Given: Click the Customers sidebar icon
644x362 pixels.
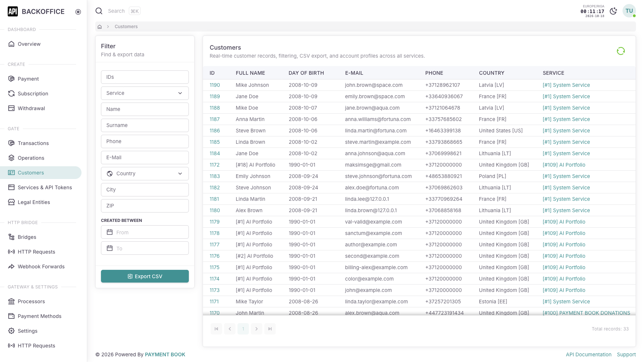Looking at the screenshot, I should point(11,173).
